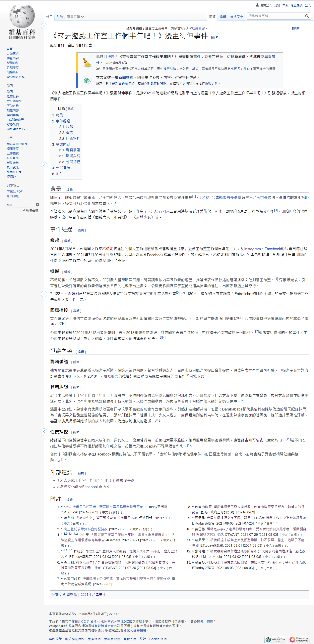Viewport: 314px width, 644px height.
Task: Edit the 剽竊爭議 section
Action: pyautogui.click(x=76, y=362)
